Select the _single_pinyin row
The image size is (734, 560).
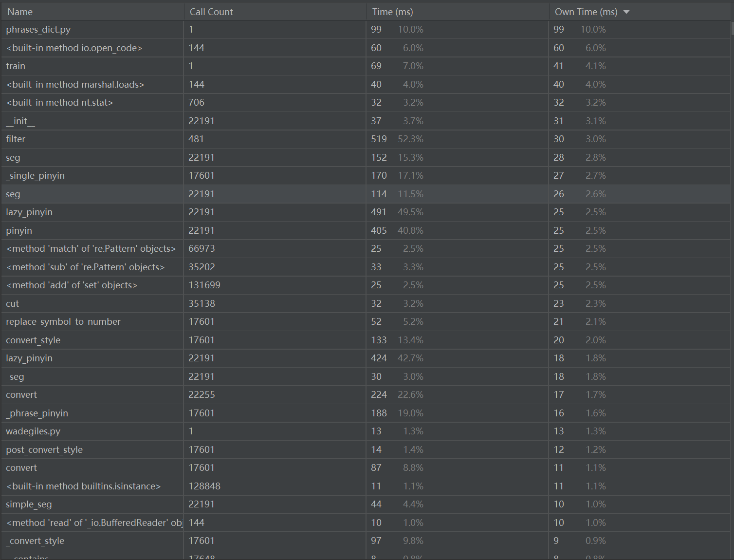click(x=36, y=176)
